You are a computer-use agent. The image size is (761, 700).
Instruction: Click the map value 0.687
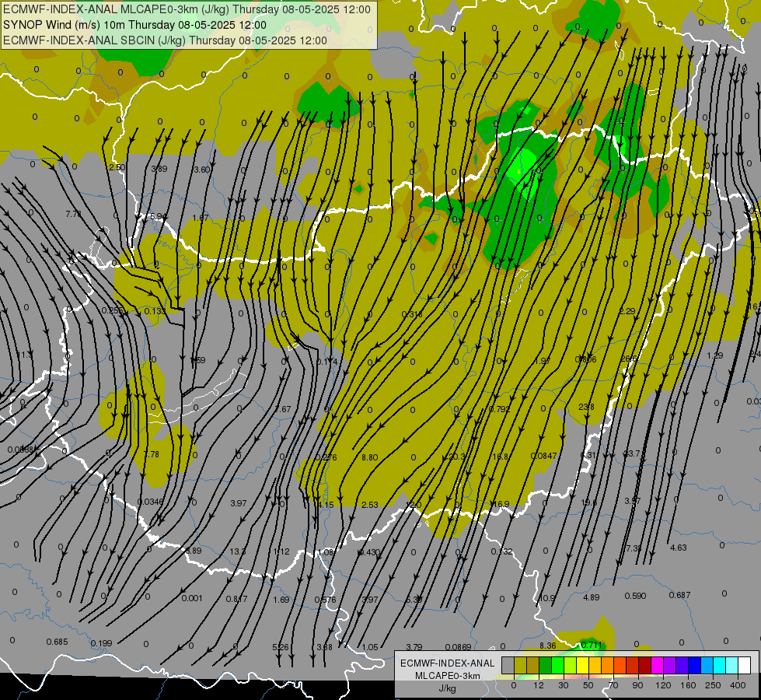coord(679,595)
